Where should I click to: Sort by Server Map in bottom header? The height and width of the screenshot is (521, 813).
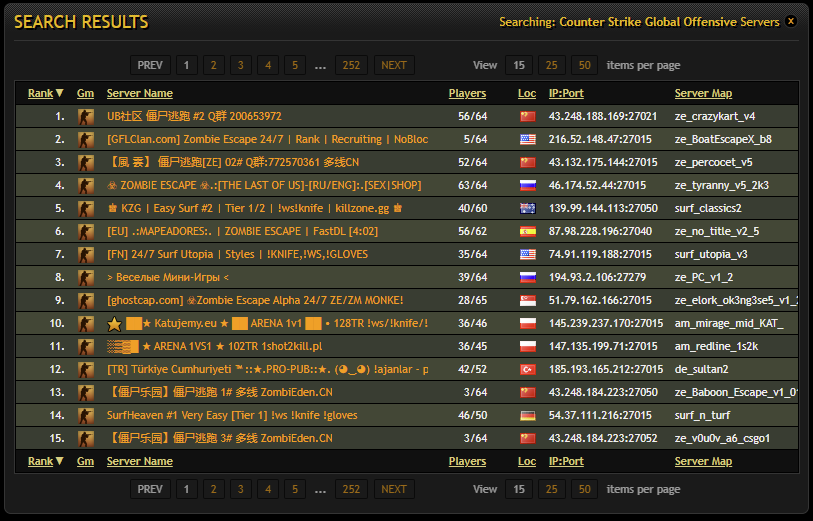703,461
